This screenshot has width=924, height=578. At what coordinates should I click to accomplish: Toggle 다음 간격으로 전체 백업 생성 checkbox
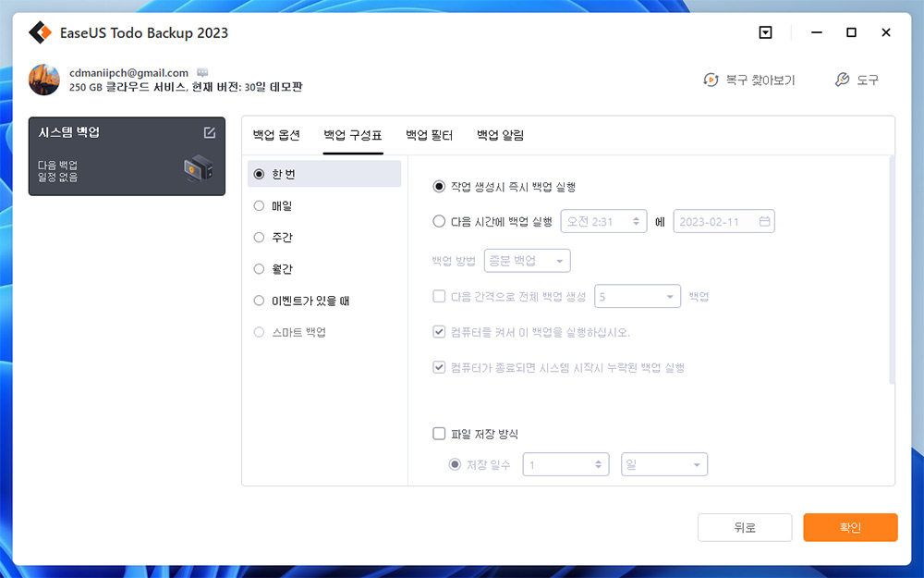(438, 296)
